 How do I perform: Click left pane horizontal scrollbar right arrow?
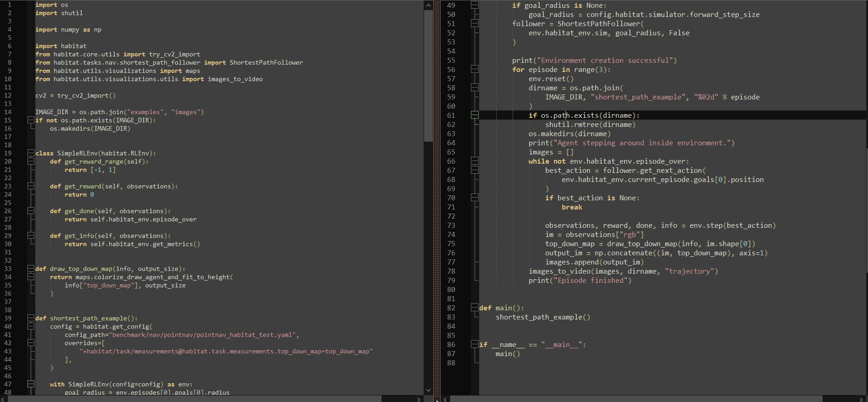(x=419, y=399)
